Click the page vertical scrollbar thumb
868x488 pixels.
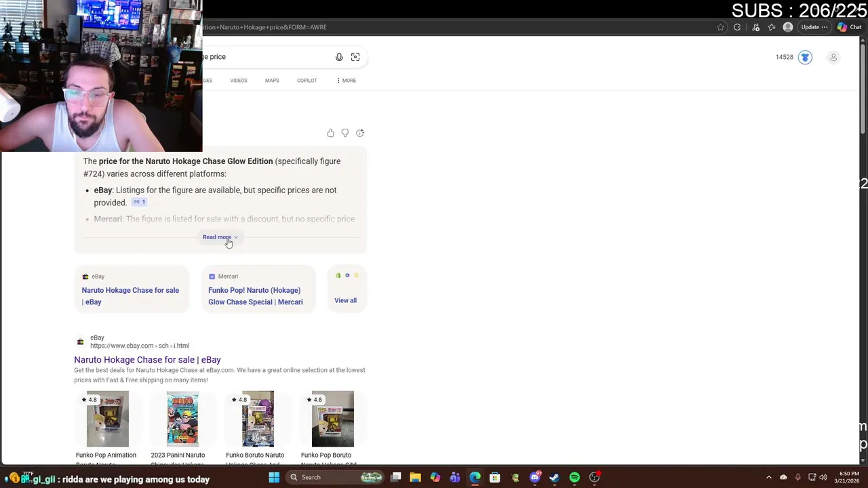coord(863,88)
